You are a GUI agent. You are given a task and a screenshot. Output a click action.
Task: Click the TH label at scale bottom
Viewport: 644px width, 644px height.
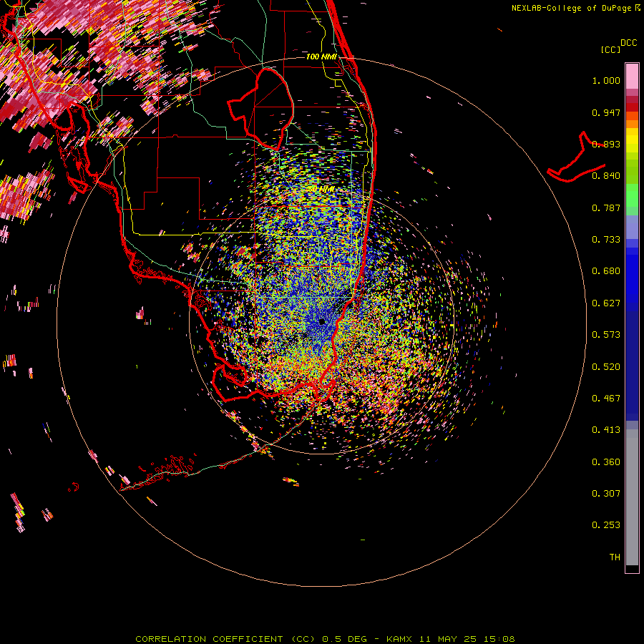click(615, 557)
